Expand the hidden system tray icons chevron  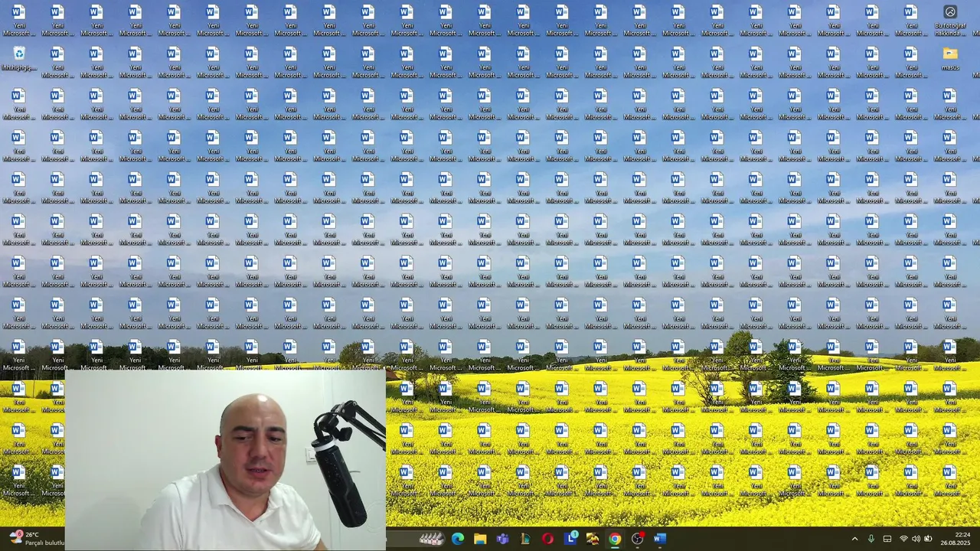click(854, 539)
